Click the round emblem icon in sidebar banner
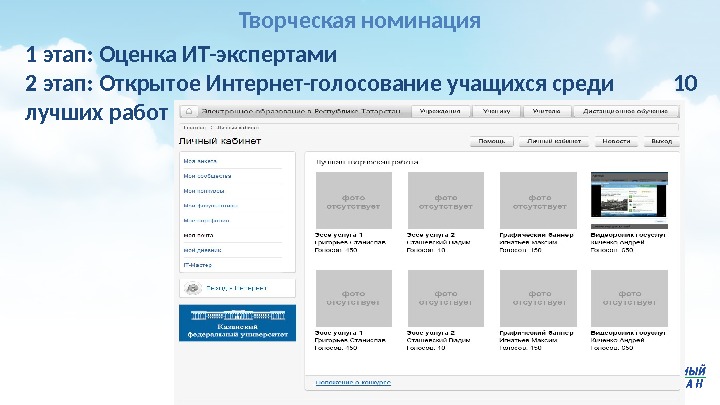Screen dimensions: 720x405 coord(193,288)
